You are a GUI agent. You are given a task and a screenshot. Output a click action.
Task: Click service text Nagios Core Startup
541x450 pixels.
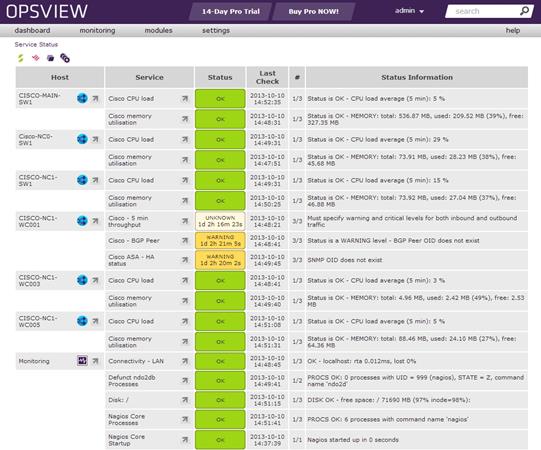tap(126, 440)
